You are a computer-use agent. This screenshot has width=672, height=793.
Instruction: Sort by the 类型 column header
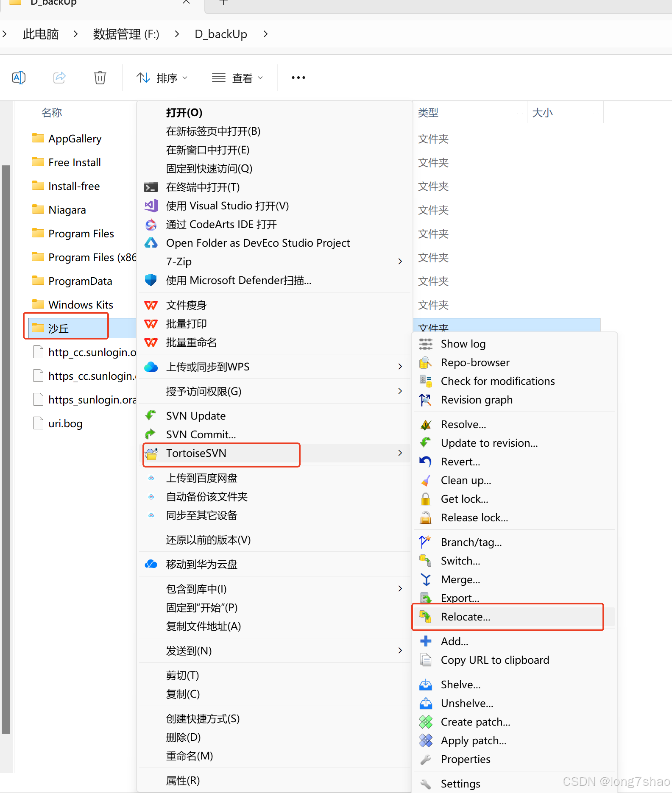428,113
